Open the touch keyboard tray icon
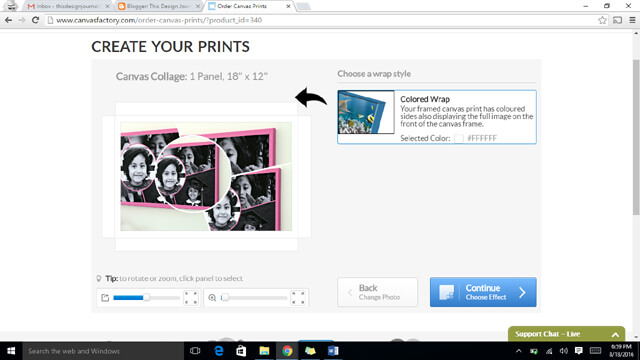 [596, 351]
